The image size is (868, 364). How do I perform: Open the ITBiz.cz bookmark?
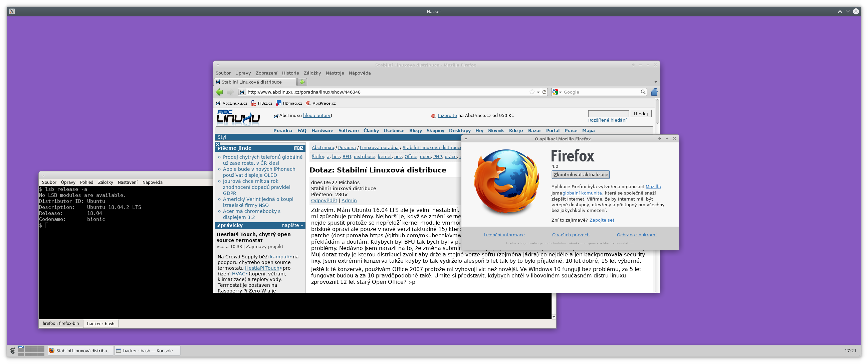[x=262, y=103]
